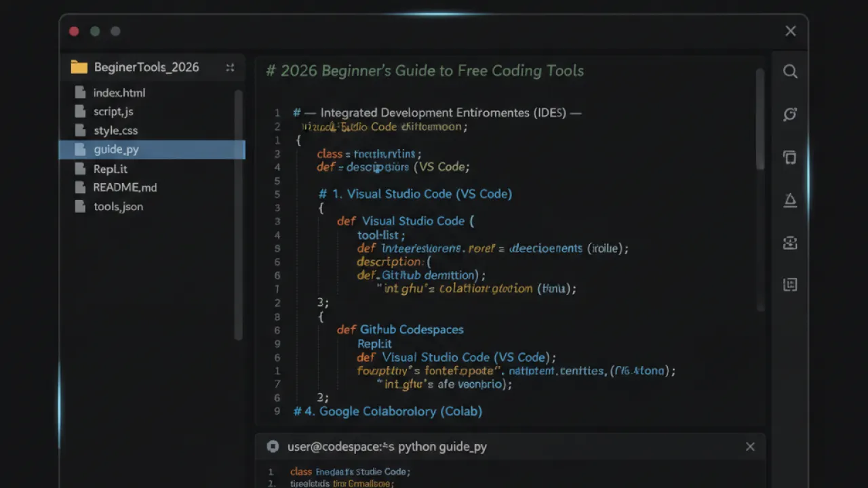The image size is (868, 488).
Task: Click the title '2026 Beginner's Guide to Free Coding Tools'
Action: tap(425, 71)
